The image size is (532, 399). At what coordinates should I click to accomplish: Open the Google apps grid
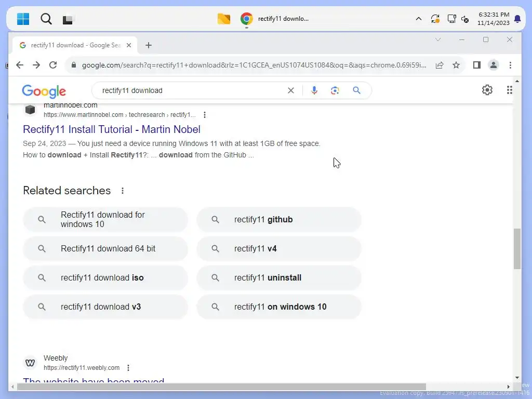point(510,90)
